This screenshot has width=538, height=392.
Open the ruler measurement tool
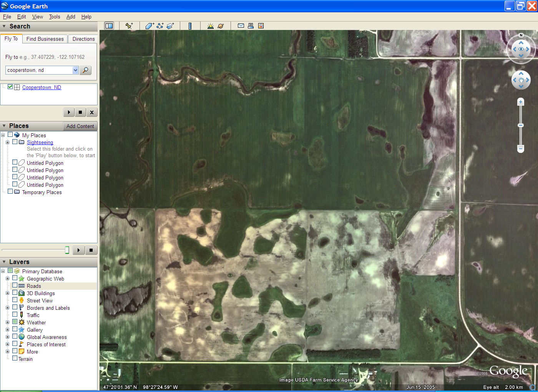[190, 26]
